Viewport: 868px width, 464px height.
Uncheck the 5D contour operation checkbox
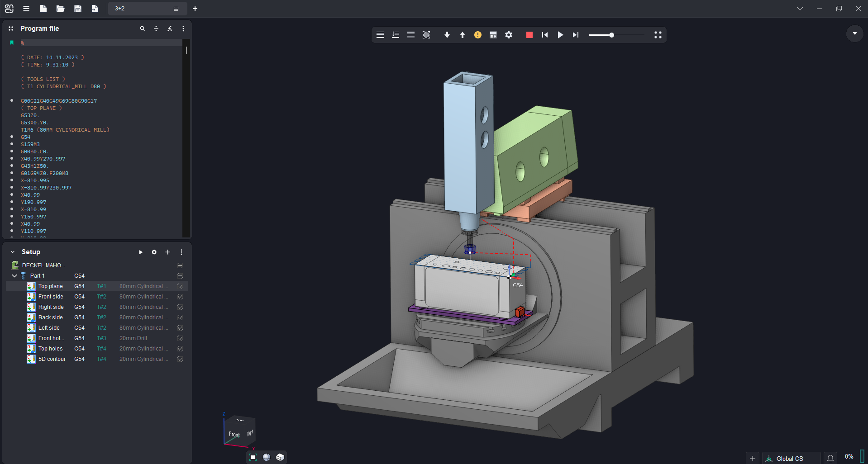tap(180, 359)
